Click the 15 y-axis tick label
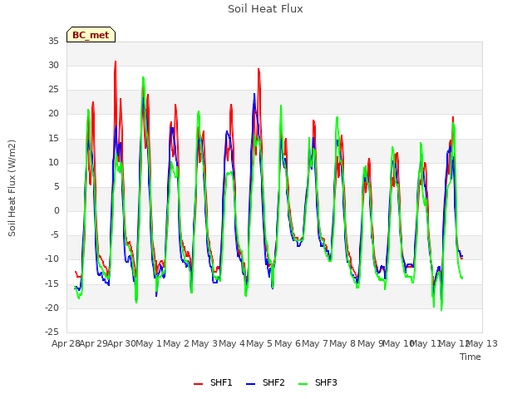The height and width of the screenshot is (399, 532). [53, 138]
